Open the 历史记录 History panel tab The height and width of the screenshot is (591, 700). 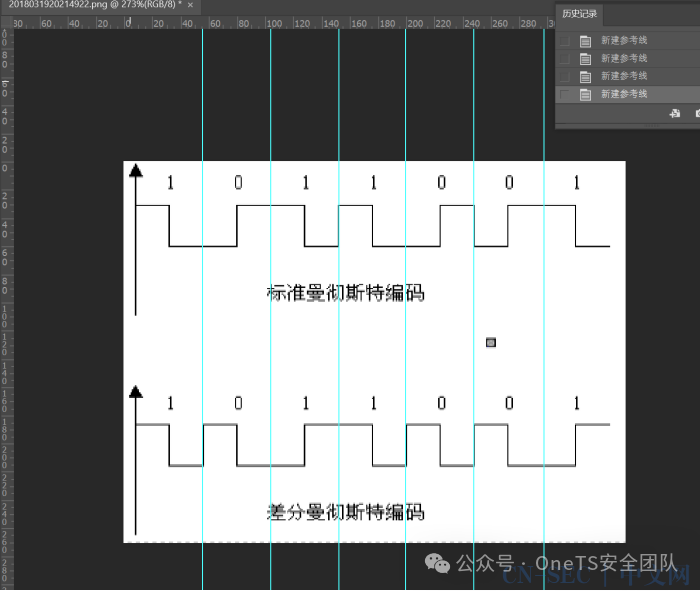point(579,14)
